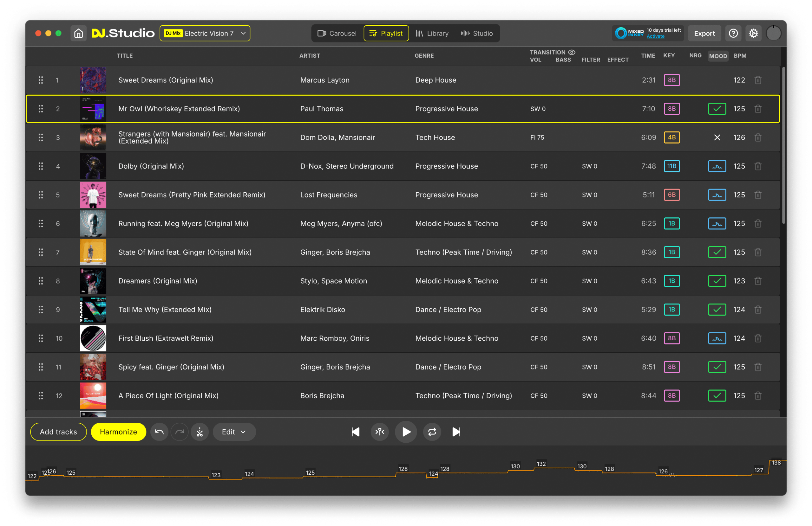Jump to the transition center icon

[380, 432]
